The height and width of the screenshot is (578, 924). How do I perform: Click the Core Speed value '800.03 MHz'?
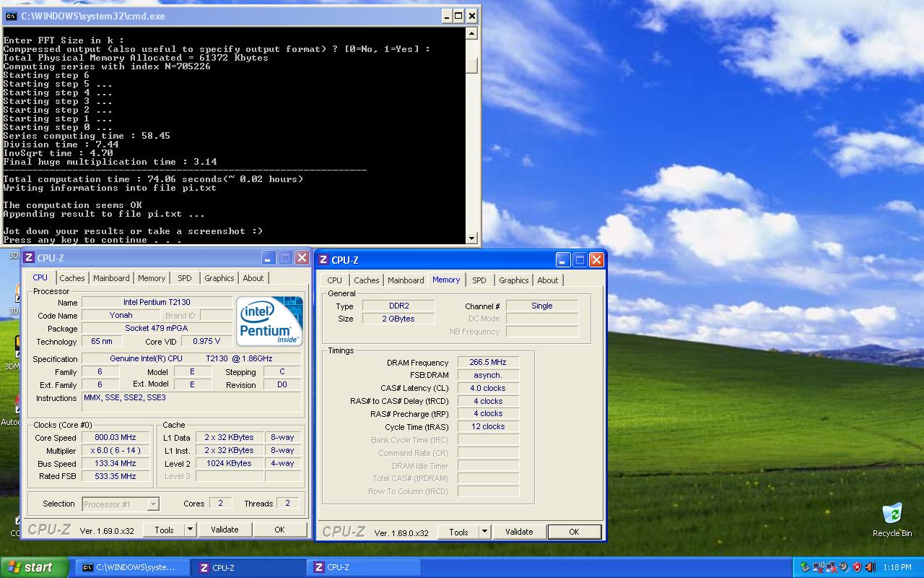pos(115,437)
